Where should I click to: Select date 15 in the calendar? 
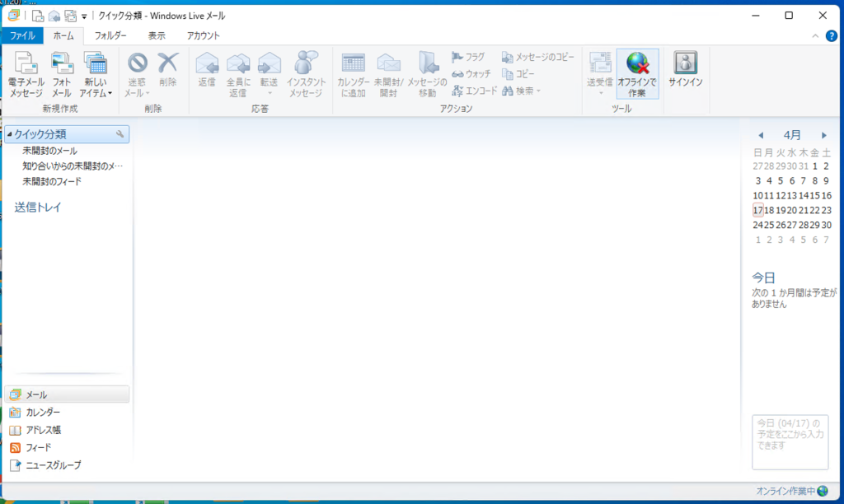click(815, 195)
